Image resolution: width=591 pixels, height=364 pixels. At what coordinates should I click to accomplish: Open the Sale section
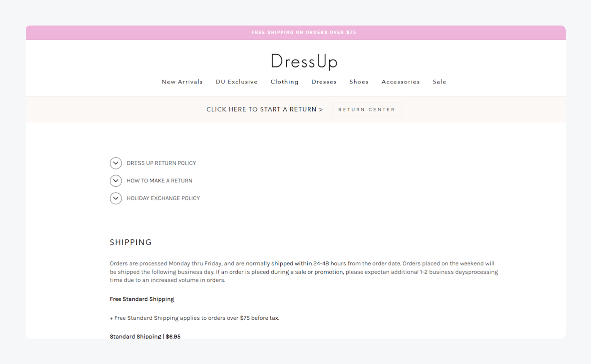click(x=439, y=81)
